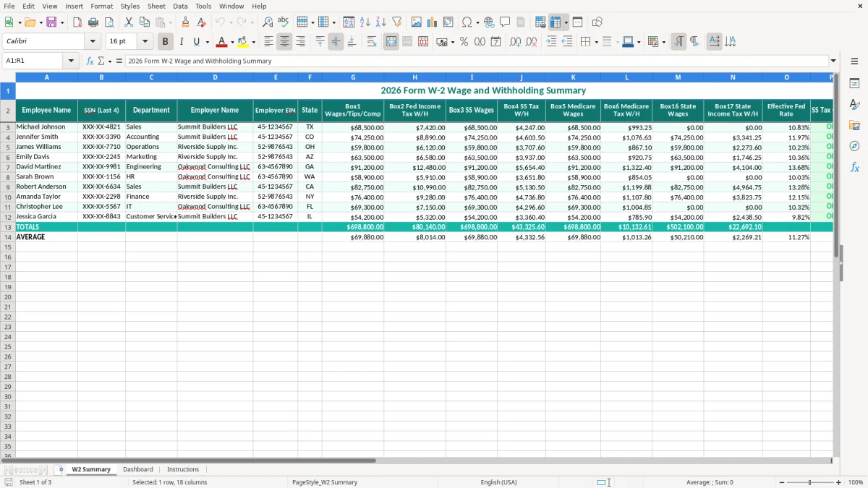868x488 pixels.
Task: Open the 16 pt font size dropdown
Action: (145, 42)
